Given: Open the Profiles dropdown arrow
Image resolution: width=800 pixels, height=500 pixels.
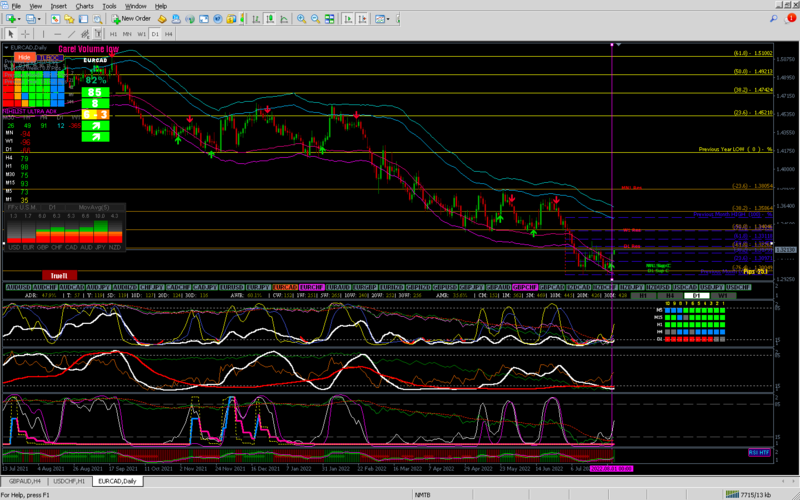Looking at the screenshot, I should click(41, 18).
